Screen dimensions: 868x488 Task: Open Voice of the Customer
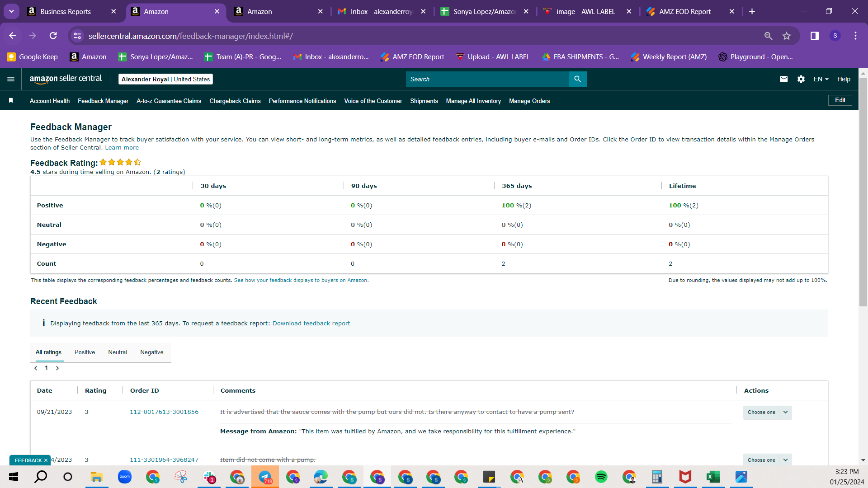pyautogui.click(x=373, y=101)
